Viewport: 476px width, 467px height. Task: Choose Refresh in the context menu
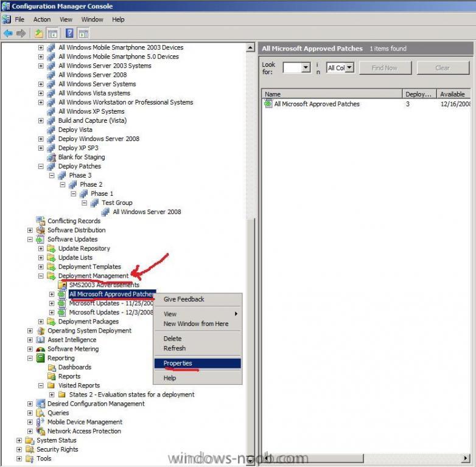pos(198,348)
